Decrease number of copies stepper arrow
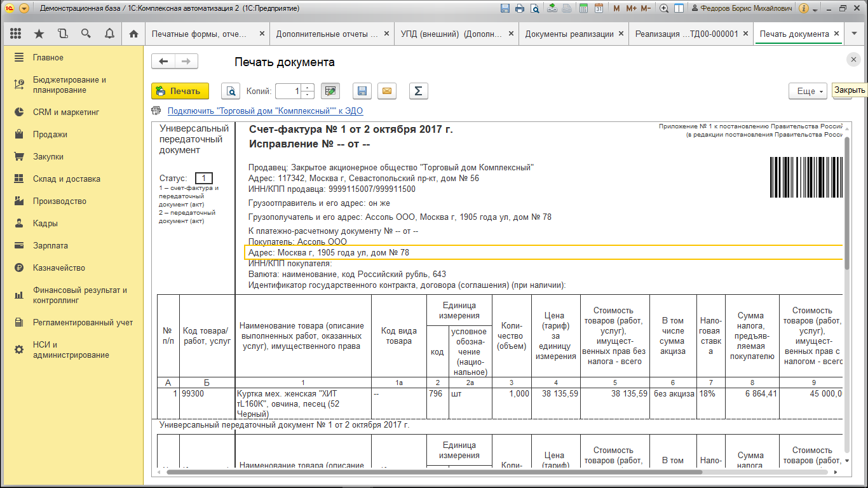 [308, 95]
